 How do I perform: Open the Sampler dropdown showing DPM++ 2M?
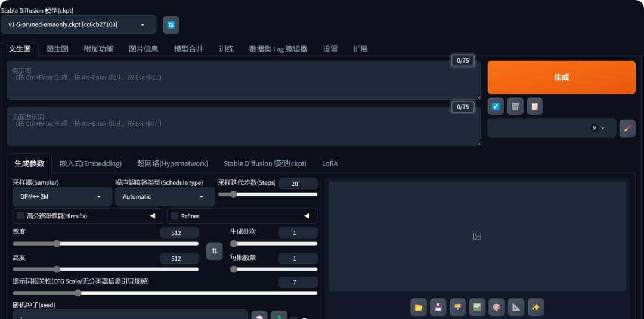[63, 197]
